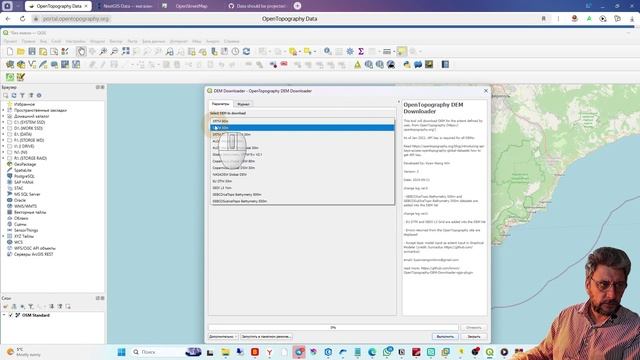Screen dimensions: 640x360
Task: Switch to the Журнал tab
Action: (x=243, y=104)
